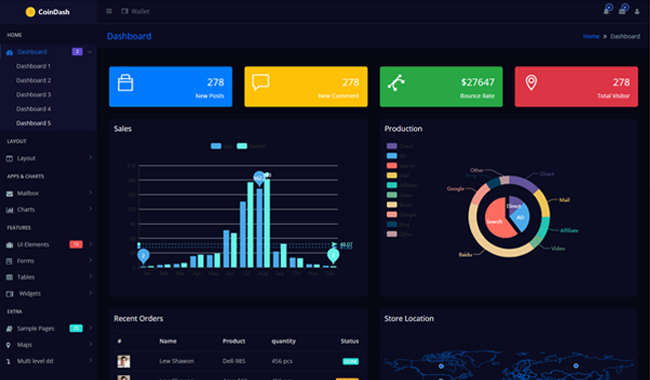Viewport: 650px width, 380px height.
Task: Open the blue New Posts card
Action: (170, 87)
